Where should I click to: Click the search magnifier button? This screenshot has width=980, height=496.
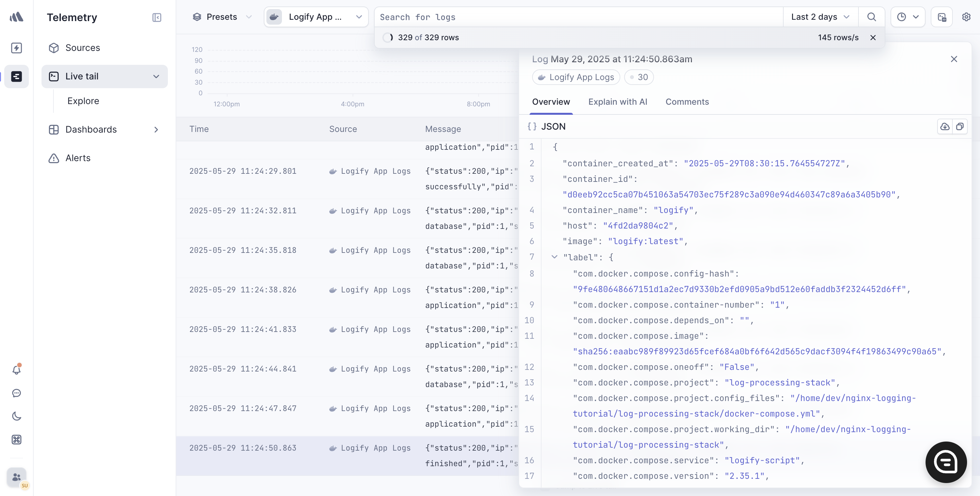pyautogui.click(x=871, y=17)
